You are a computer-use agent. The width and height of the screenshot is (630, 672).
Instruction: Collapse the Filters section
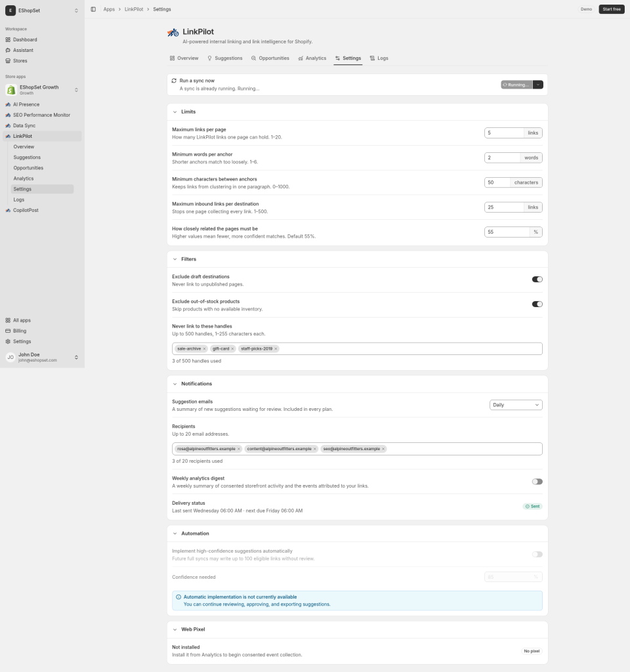click(x=175, y=259)
